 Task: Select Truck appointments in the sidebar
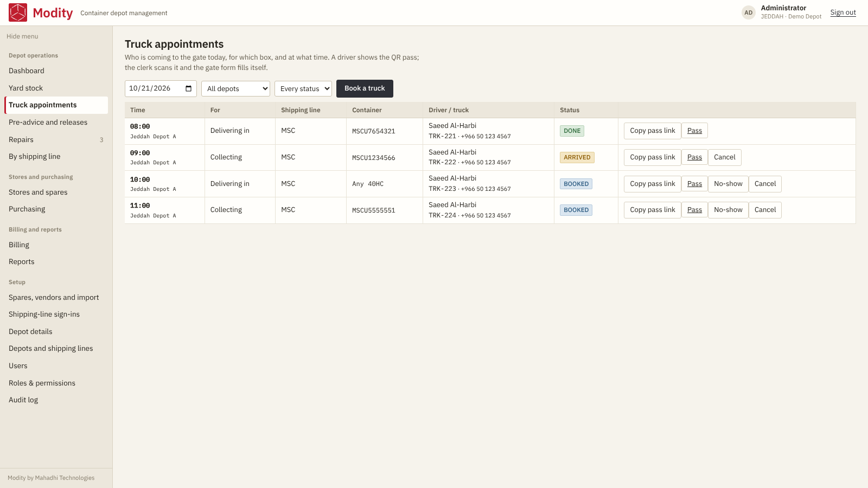56,105
